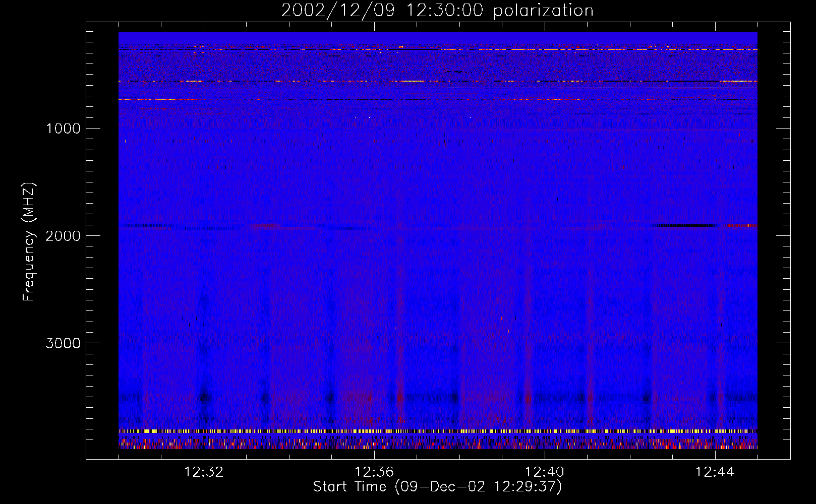
Task: Click the 12:36 time axis label
Action: pos(374,472)
